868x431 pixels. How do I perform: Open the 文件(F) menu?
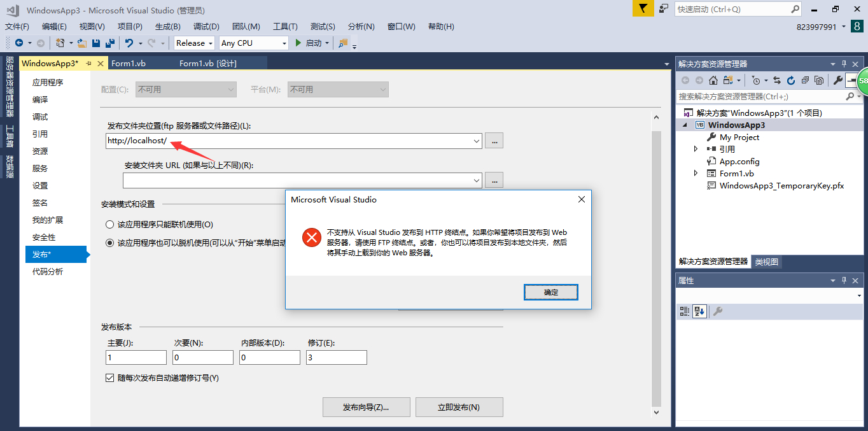point(17,26)
